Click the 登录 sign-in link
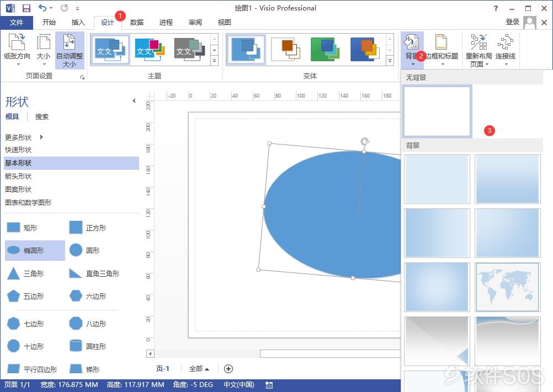The image size is (553, 392). (x=513, y=22)
